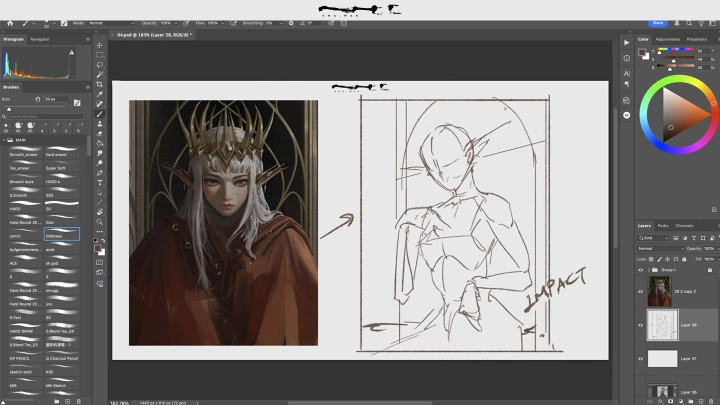Image resolution: width=720 pixels, height=405 pixels.
Task: Select the Smooth_eraser brush preset
Action: click(x=25, y=152)
